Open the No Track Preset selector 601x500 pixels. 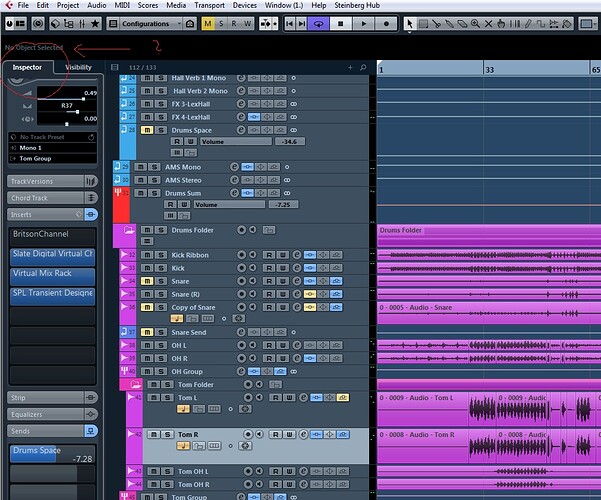[x=53, y=137]
